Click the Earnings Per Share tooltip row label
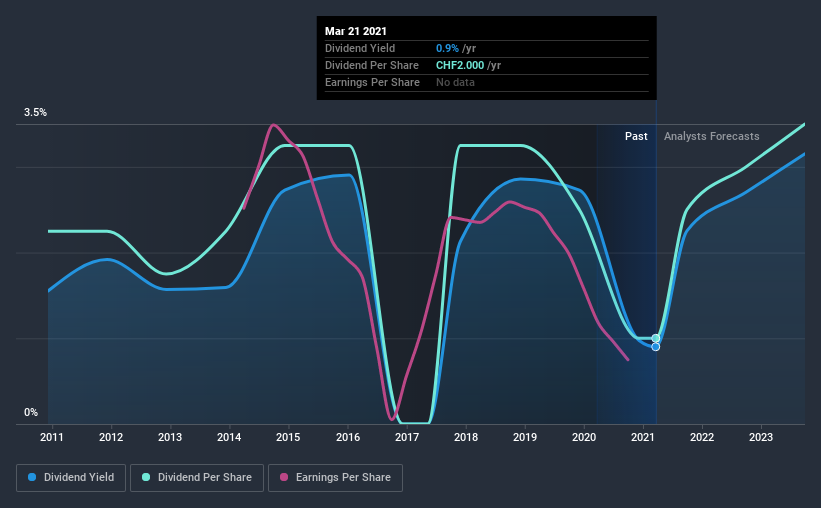 pyautogui.click(x=372, y=82)
